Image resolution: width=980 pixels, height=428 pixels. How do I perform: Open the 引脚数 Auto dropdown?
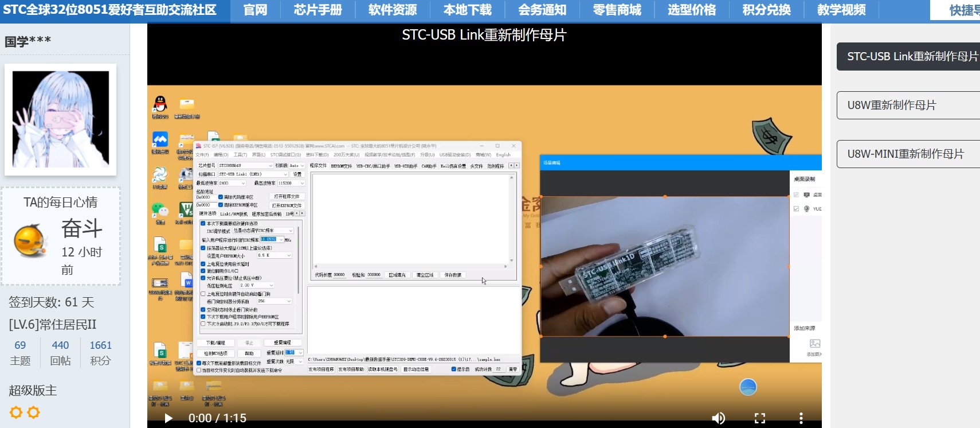(x=297, y=165)
